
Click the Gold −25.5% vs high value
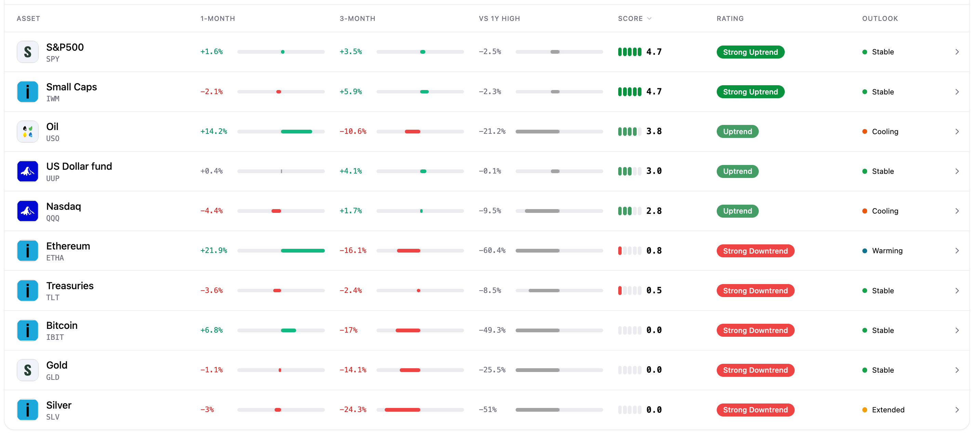point(492,370)
